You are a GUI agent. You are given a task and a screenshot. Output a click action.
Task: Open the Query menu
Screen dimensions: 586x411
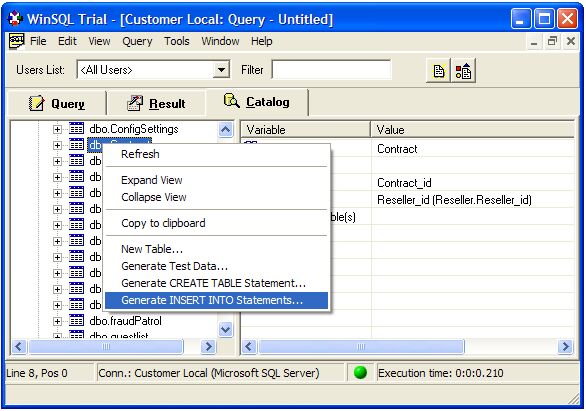point(137,41)
